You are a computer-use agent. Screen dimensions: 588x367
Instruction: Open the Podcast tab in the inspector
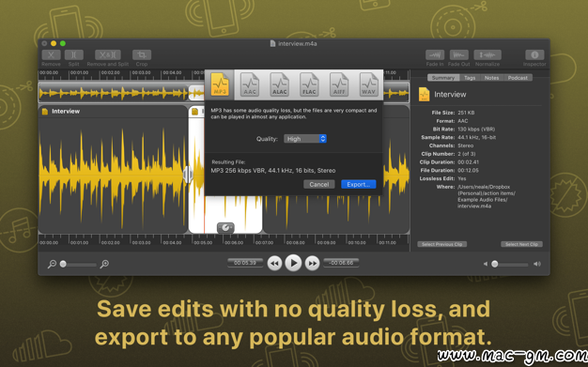[x=518, y=78]
